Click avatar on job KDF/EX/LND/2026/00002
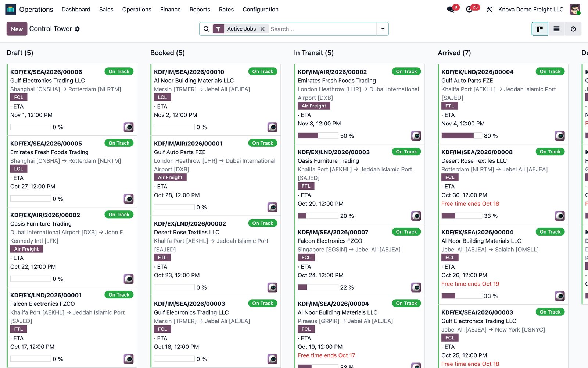588x368 pixels. (x=272, y=287)
